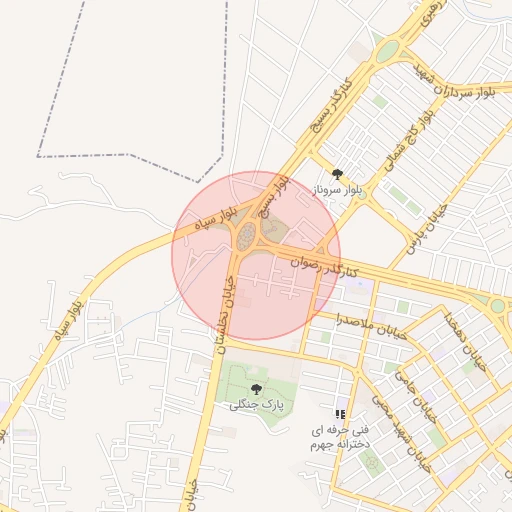This screenshot has width=512, height=512.
Task: Select the پارک جنگلی park label
Action: click(x=257, y=404)
